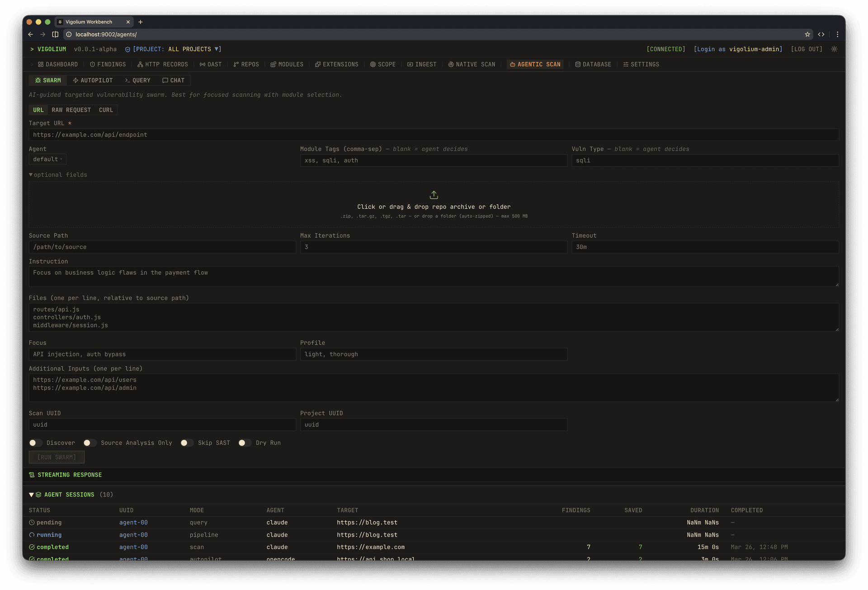
Task: Open the Agent default selector
Action: pos(47,159)
